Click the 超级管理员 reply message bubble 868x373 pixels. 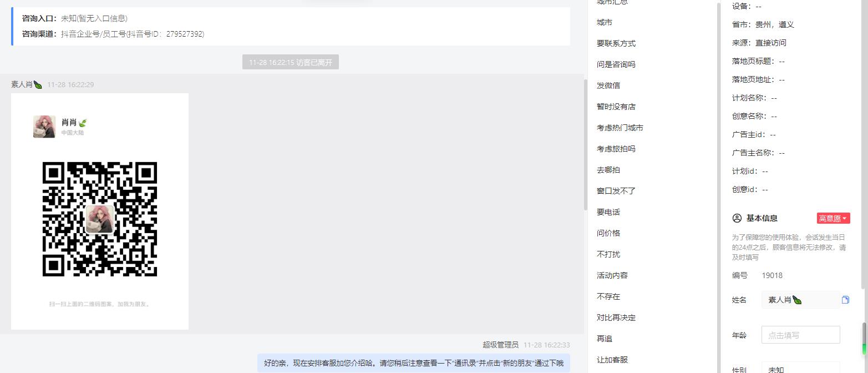(x=414, y=363)
